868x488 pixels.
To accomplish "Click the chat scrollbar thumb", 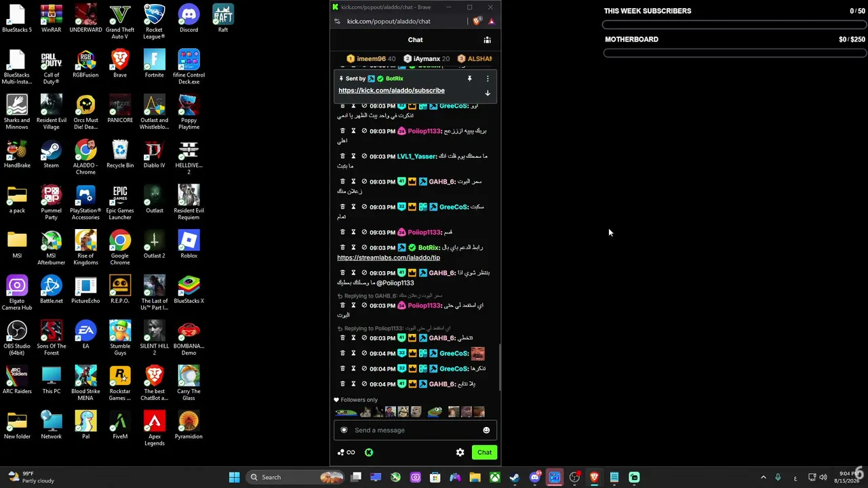I will point(500,367).
